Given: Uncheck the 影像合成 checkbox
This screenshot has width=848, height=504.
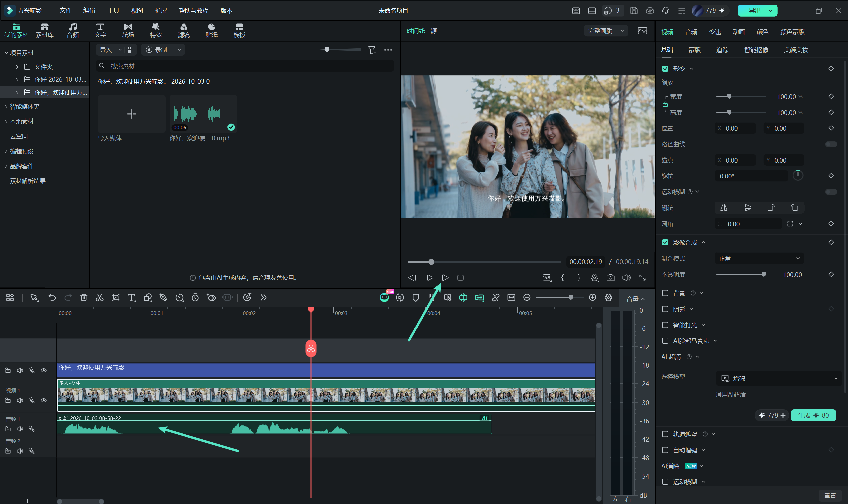Looking at the screenshot, I should (x=665, y=242).
